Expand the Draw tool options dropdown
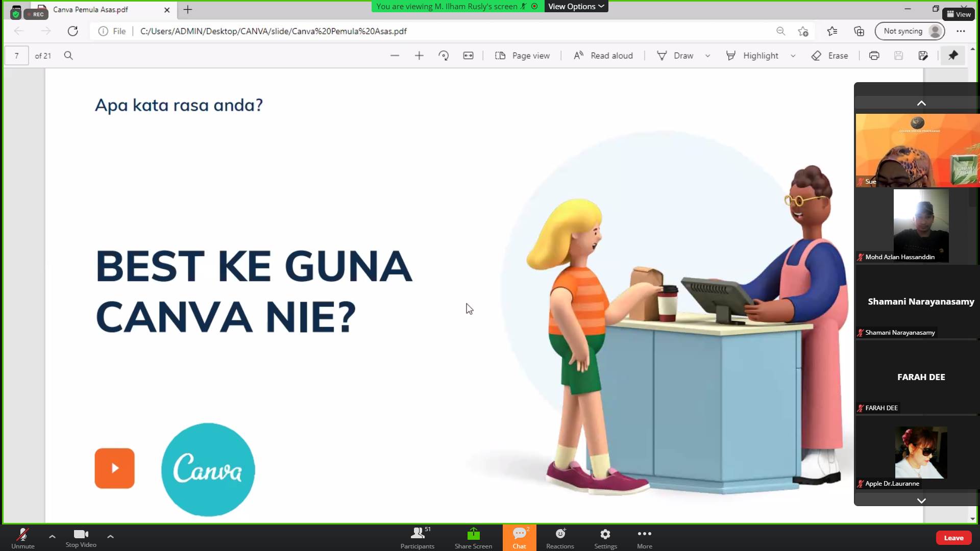The height and width of the screenshot is (551, 980). [707, 56]
